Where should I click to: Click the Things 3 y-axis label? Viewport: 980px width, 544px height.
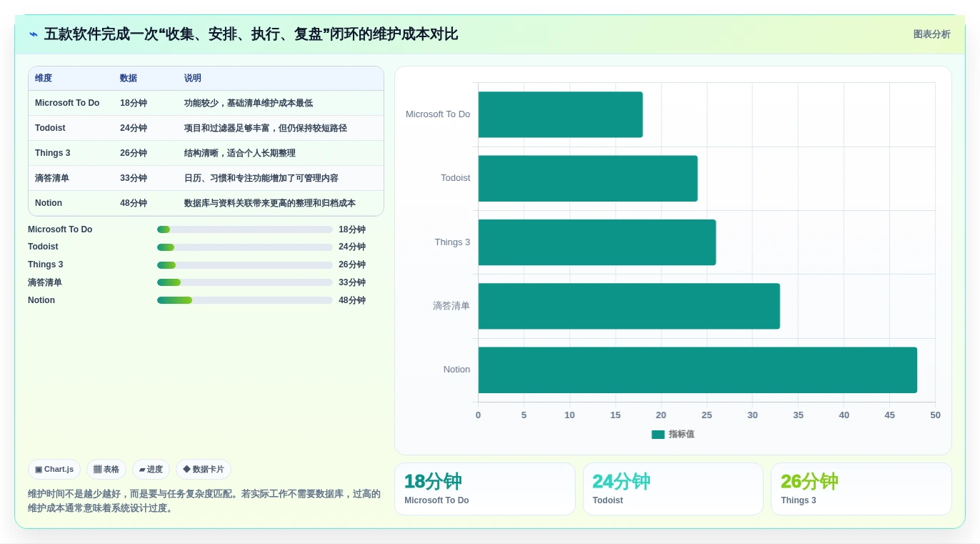click(453, 242)
